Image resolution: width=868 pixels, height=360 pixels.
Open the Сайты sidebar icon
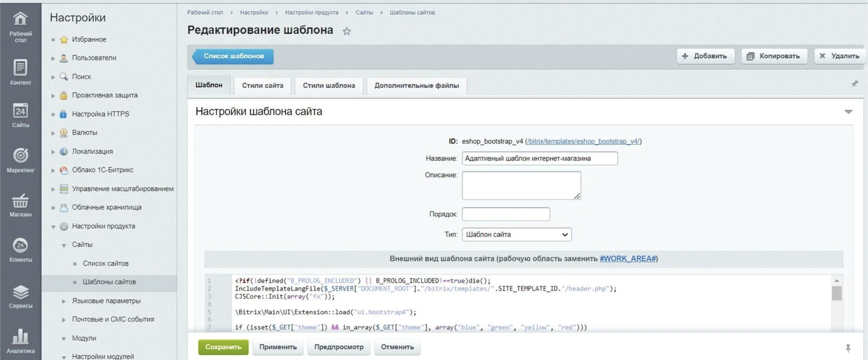click(x=20, y=111)
